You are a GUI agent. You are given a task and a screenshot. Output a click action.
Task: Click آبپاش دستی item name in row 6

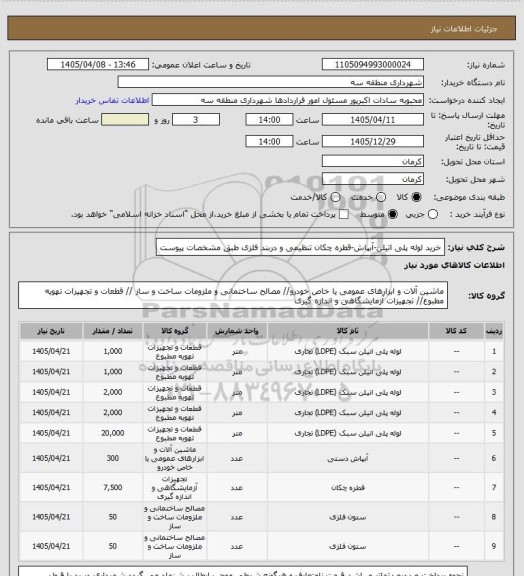tap(348, 458)
